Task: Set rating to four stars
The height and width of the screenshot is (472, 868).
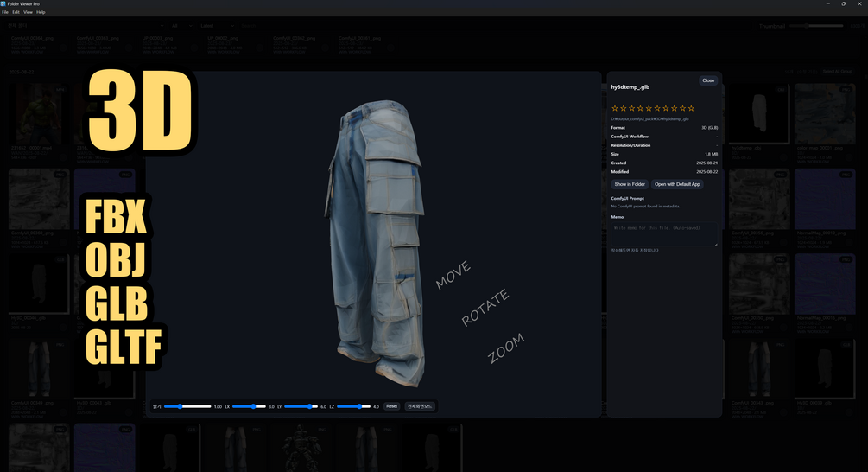Action: click(x=641, y=108)
